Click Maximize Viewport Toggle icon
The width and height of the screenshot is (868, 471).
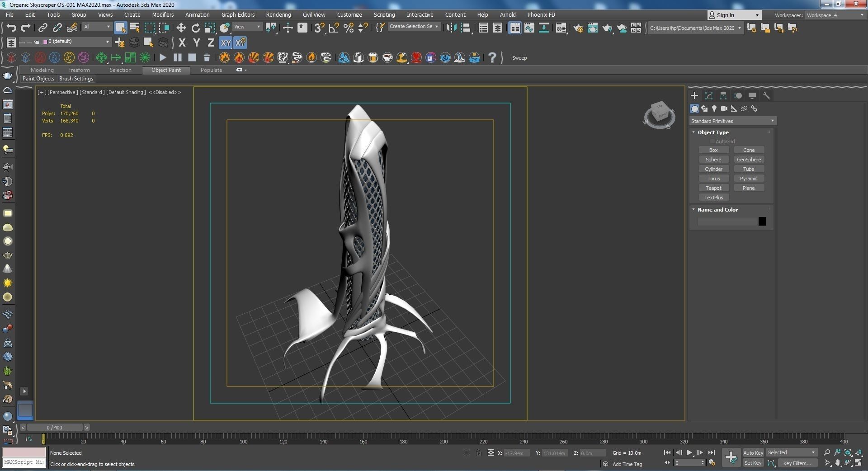858,463
